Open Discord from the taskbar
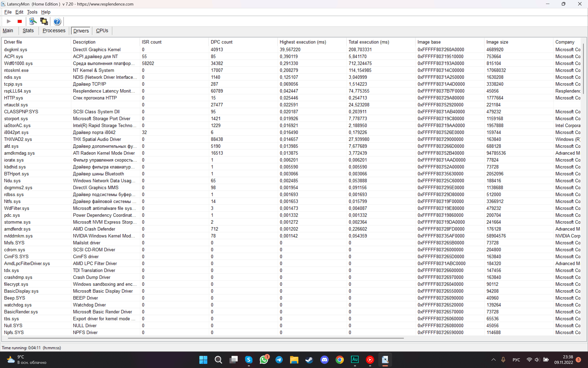 coord(324,360)
